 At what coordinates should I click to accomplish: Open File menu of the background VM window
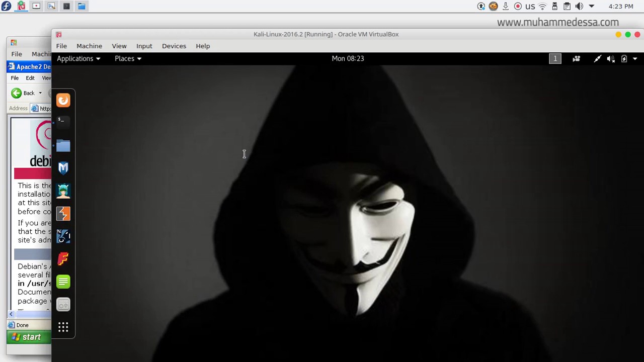[x=17, y=54]
